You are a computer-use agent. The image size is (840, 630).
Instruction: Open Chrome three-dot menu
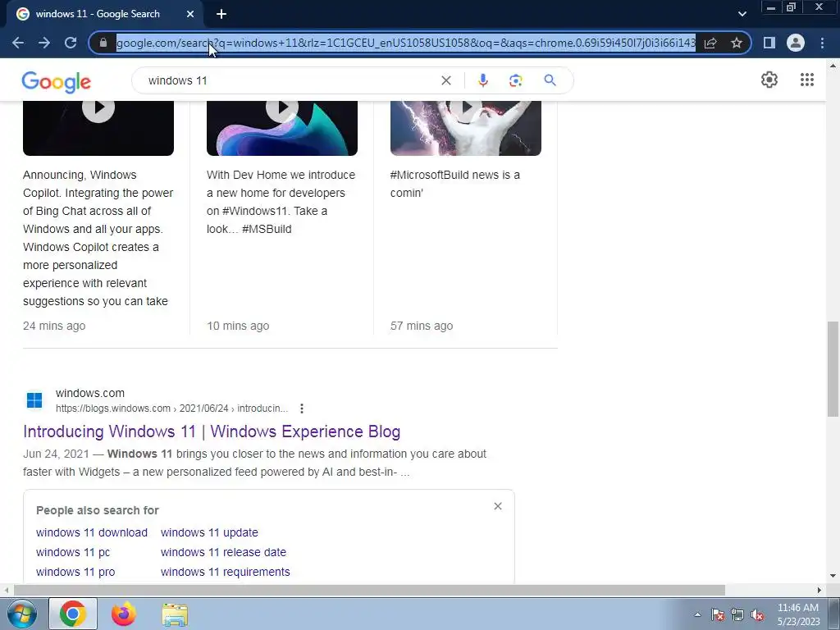(x=822, y=43)
